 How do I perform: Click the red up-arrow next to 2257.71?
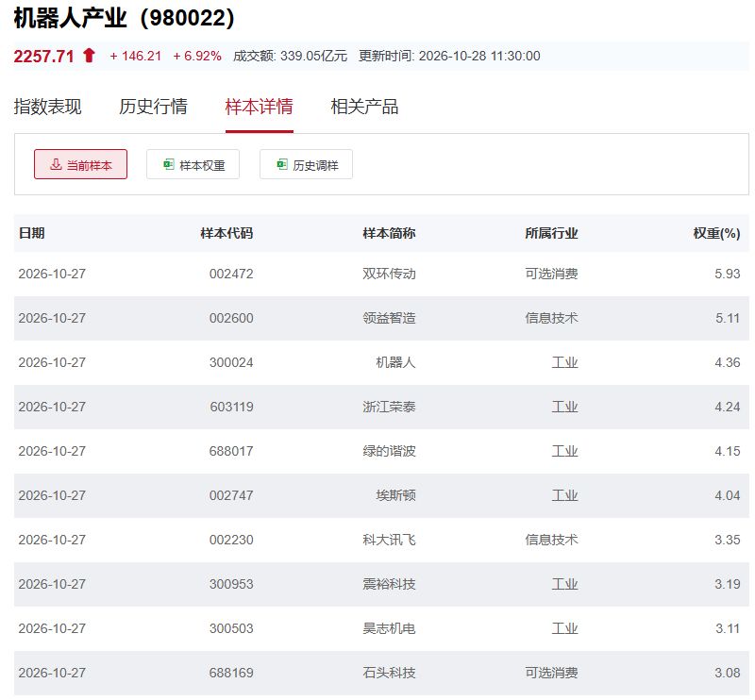click(x=89, y=56)
